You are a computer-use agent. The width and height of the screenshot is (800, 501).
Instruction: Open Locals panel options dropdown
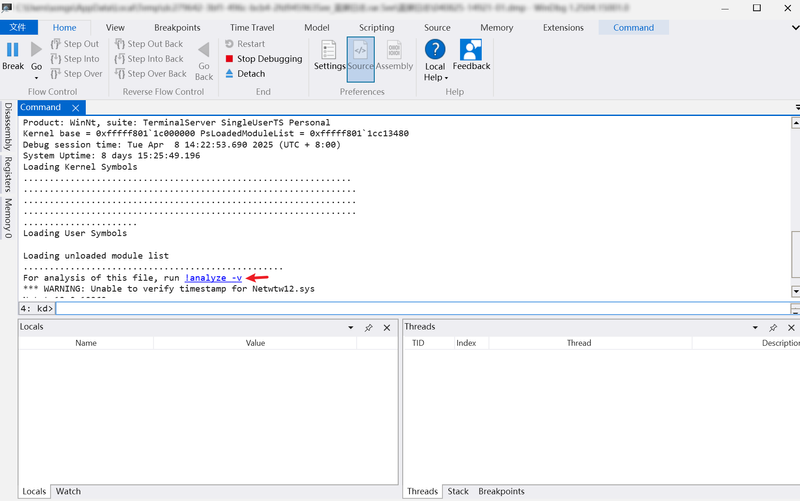click(x=351, y=328)
